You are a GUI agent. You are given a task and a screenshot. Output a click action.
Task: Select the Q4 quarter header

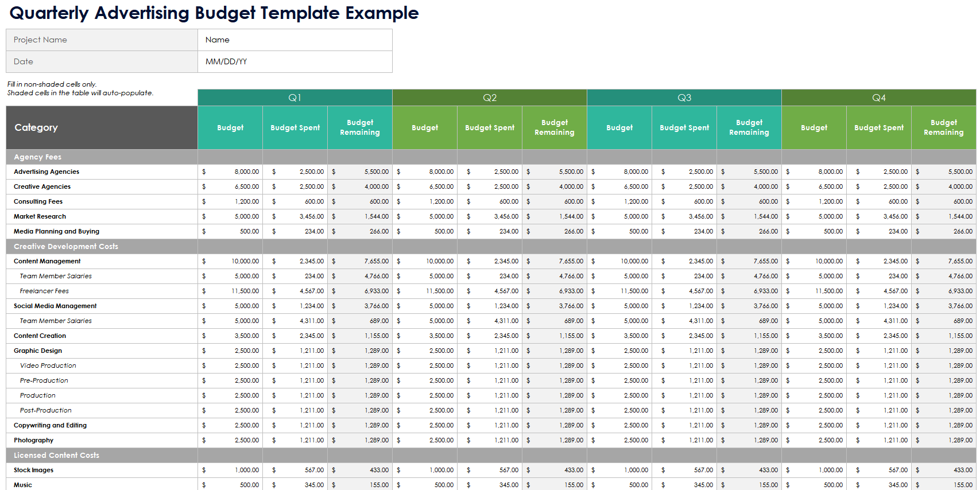tap(878, 98)
